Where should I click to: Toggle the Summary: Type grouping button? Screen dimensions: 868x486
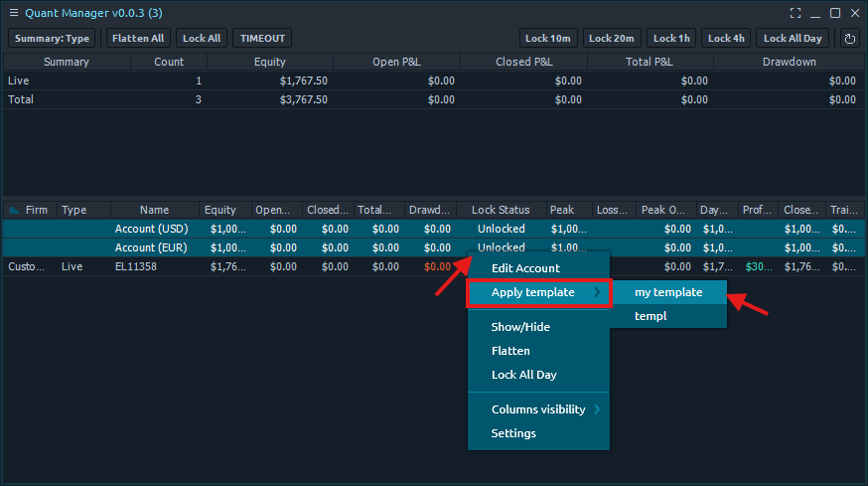(x=52, y=39)
